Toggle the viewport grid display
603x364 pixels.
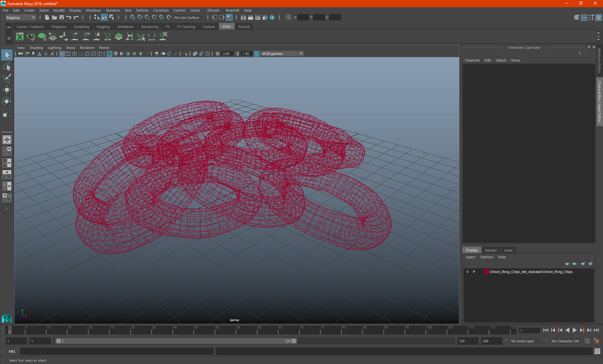pos(62,54)
